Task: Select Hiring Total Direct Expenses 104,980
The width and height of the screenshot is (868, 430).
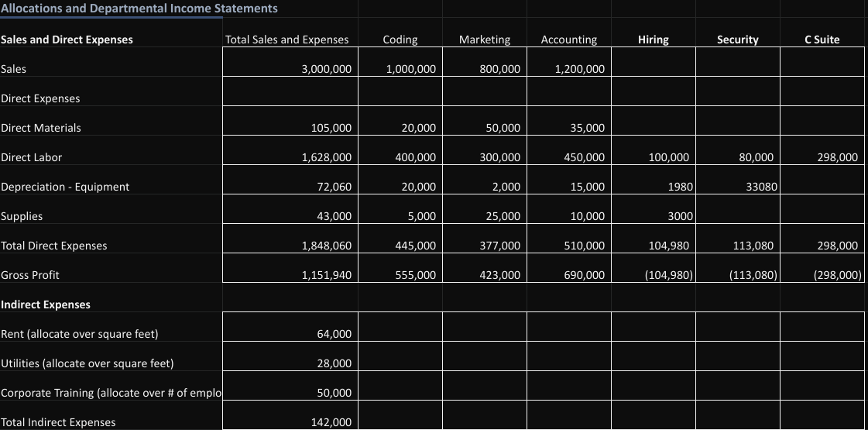Action: [654, 239]
